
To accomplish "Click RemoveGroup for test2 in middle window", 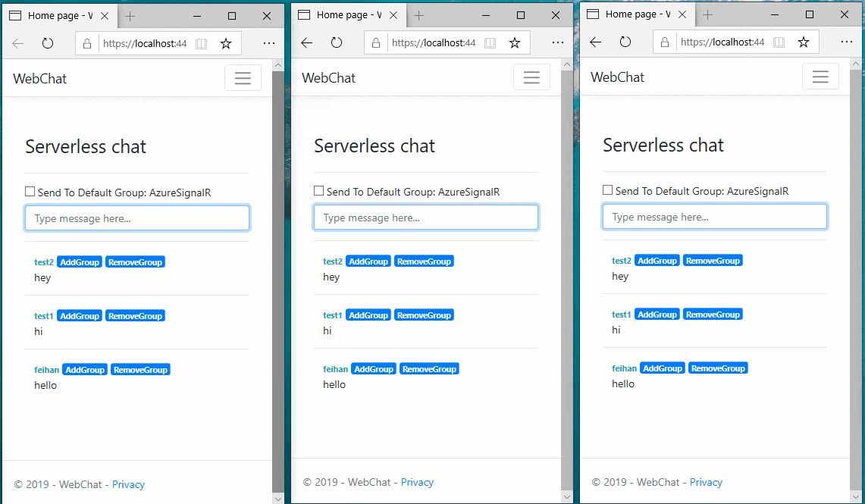I will coord(424,261).
